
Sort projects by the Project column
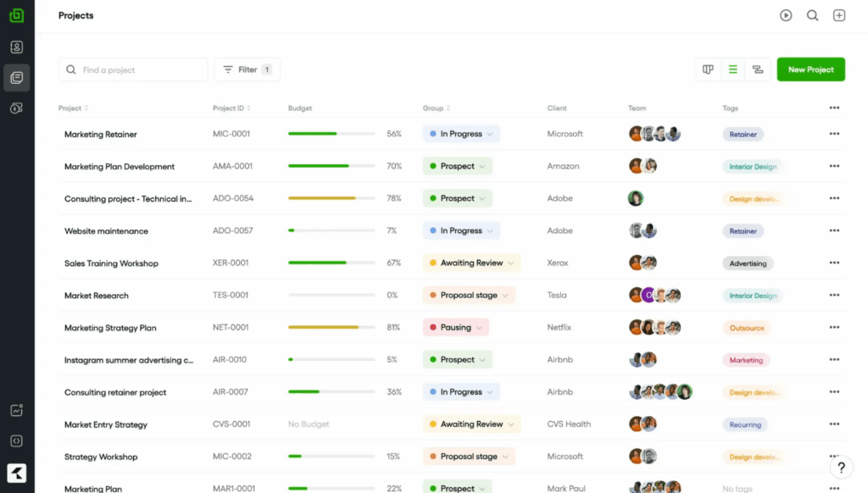74,108
